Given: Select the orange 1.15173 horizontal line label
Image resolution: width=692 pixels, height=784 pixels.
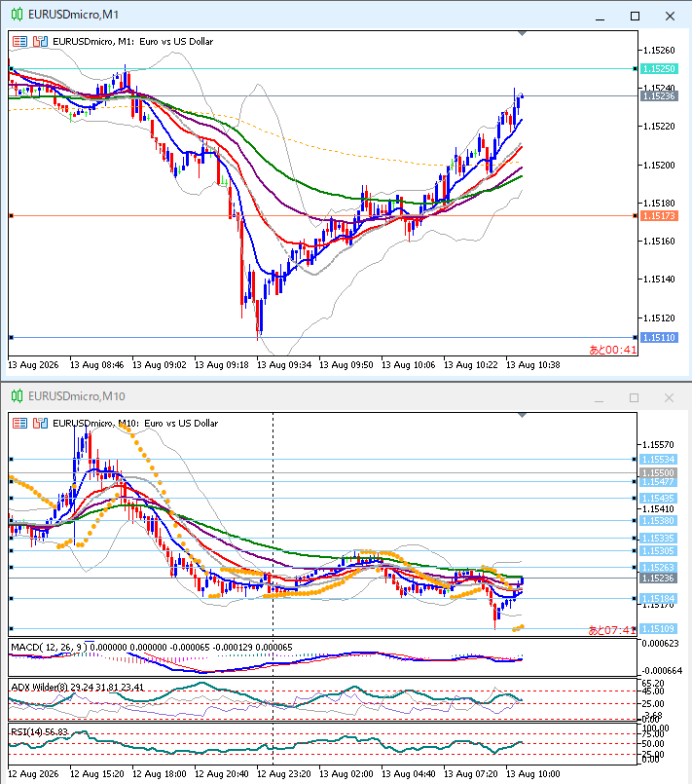Looking at the screenshot, I should point(659,216).
